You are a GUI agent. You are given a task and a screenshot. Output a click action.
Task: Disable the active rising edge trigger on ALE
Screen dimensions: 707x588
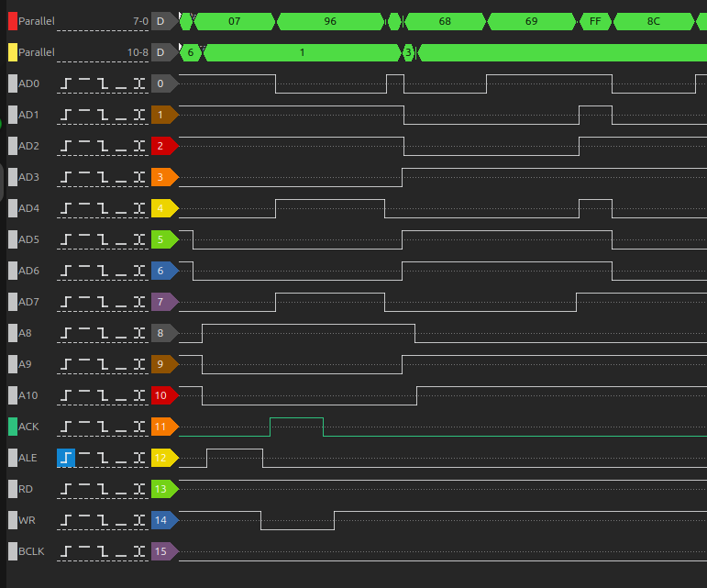click(x=66, y=458)
